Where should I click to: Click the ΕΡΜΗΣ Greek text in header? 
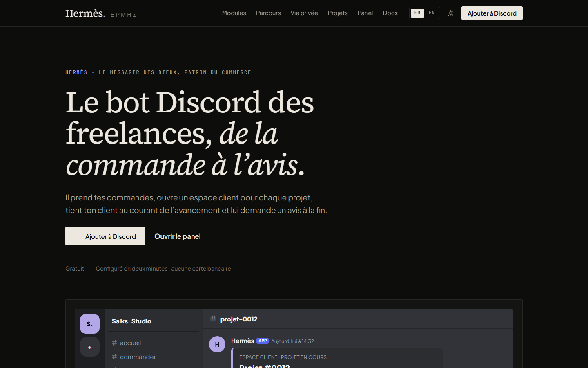124,15
